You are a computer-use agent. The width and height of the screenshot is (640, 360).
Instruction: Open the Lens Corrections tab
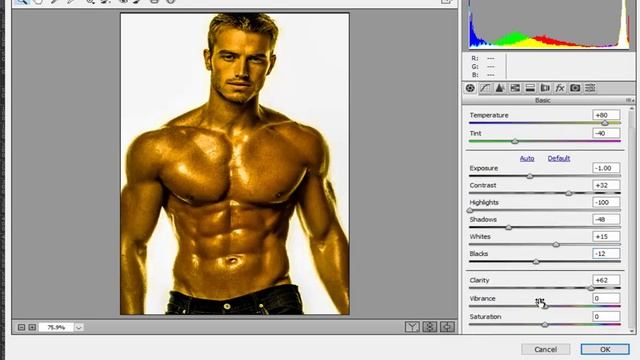[545, 88]
